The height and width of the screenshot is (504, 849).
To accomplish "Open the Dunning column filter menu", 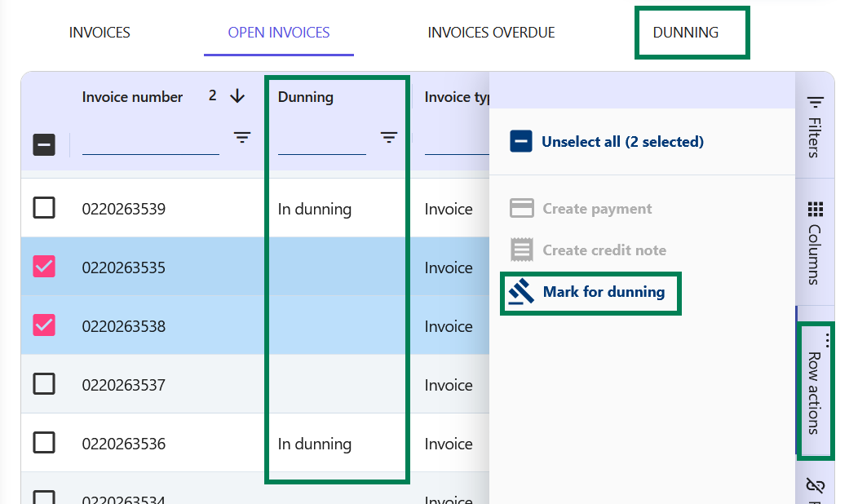I will click(x=389, y=137).
